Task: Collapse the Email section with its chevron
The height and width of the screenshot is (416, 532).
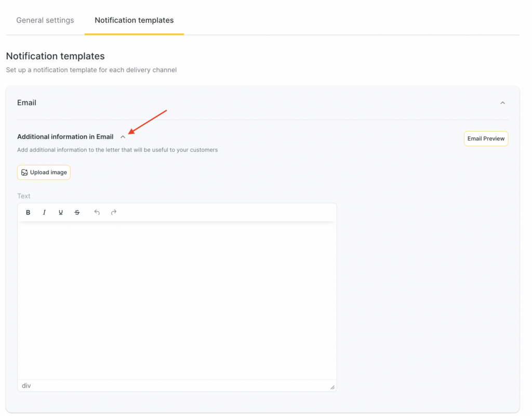Action: coord(502,103)
